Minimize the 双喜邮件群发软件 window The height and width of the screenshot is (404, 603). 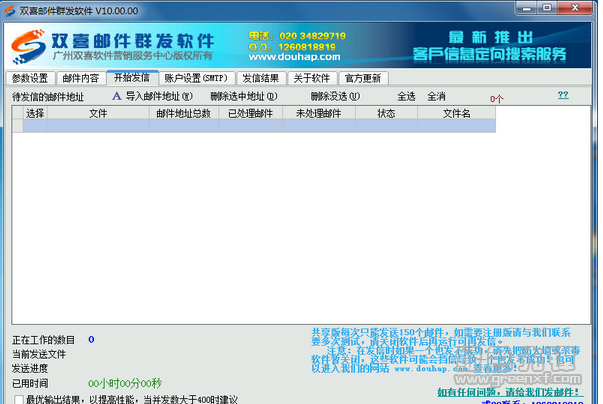(527, 8)
